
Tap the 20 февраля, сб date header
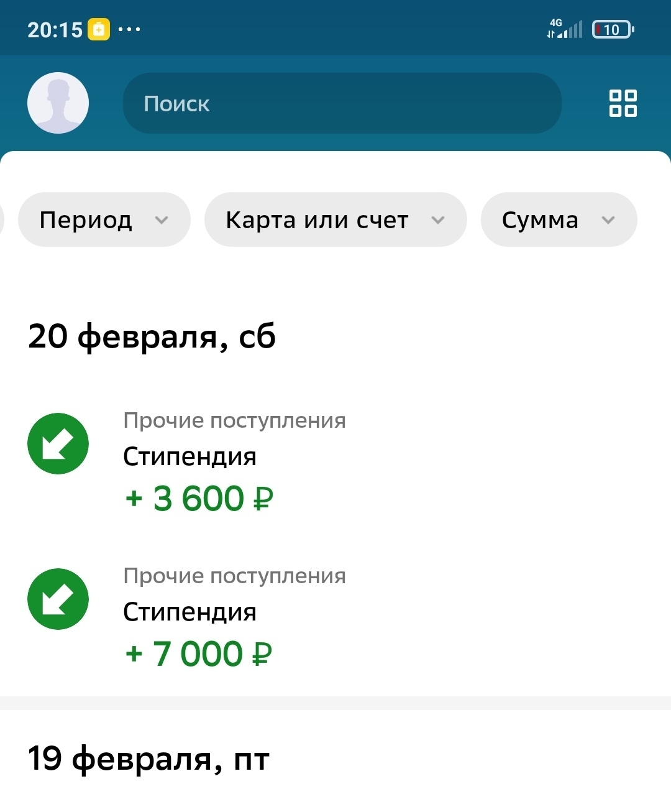pos(152,336)
